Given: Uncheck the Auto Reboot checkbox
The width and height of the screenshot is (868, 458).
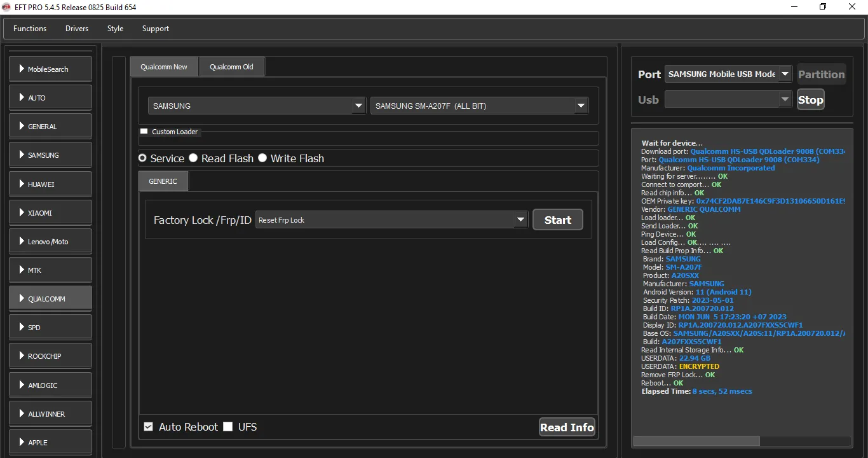Looking at the screenshot, I should pyautogui.click(x=149, y=427).
